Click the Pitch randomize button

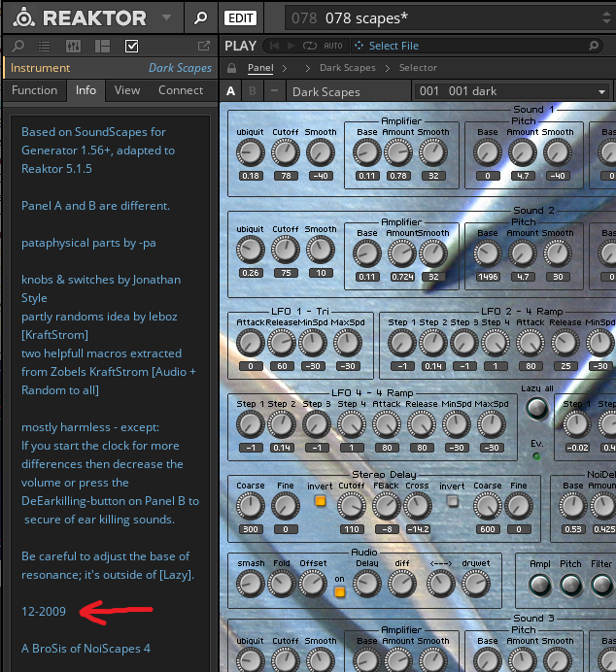click(570, 586)
